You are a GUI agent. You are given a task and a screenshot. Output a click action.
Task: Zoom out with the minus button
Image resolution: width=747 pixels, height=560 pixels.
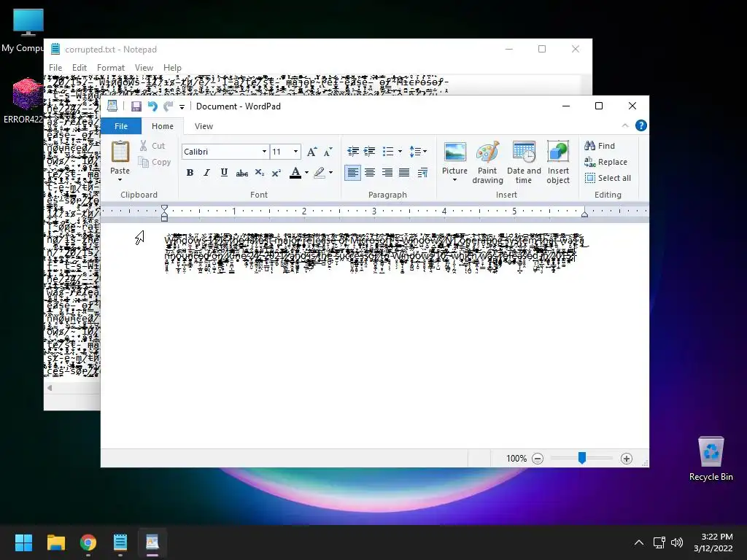pos(538,459)
